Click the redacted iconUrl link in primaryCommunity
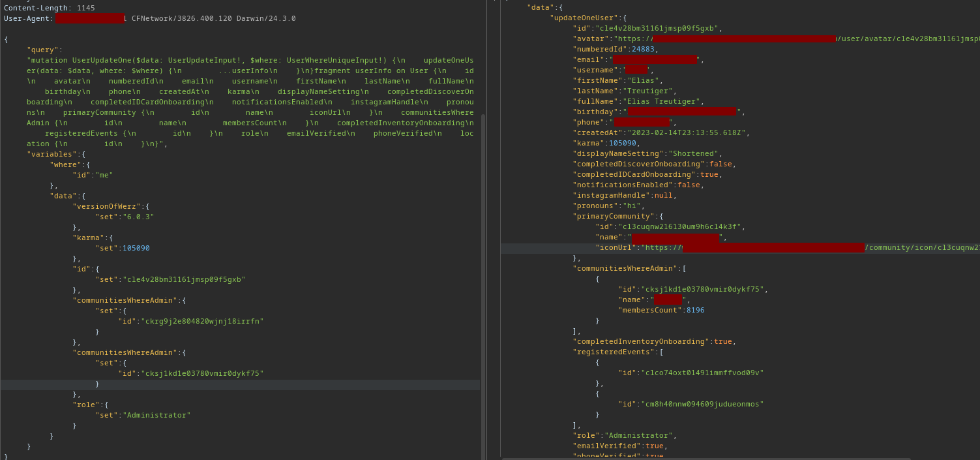 pos(769,247)
